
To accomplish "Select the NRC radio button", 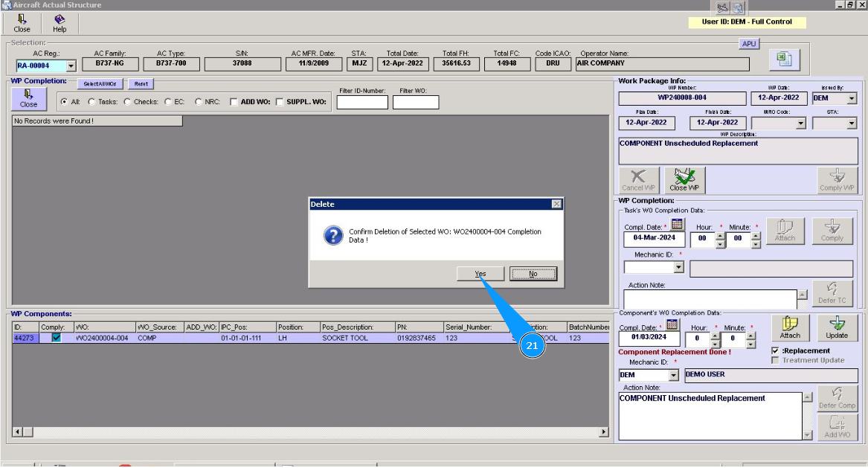I will (x=198, y=102).
